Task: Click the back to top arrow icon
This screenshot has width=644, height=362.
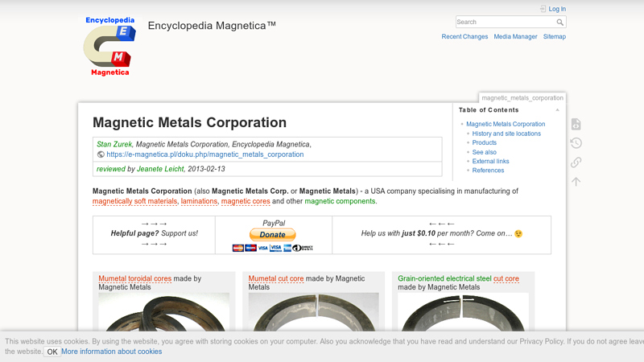Action: [x=576, y=182]
